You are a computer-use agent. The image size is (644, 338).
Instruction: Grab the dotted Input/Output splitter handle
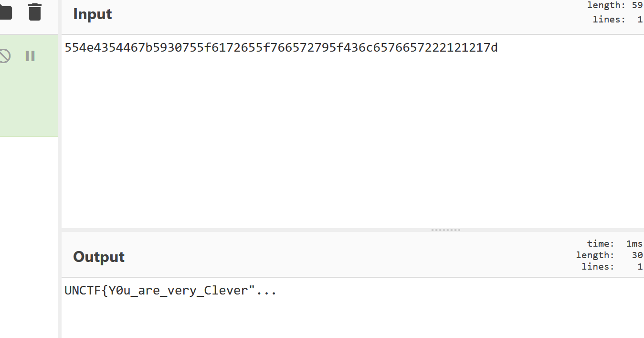[446, 230]
